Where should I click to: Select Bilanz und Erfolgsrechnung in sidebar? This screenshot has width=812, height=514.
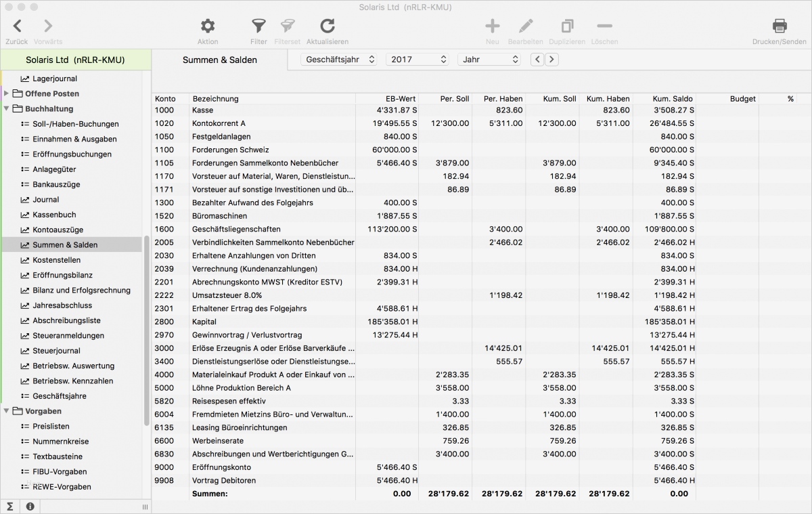click(x=81, y=291)
